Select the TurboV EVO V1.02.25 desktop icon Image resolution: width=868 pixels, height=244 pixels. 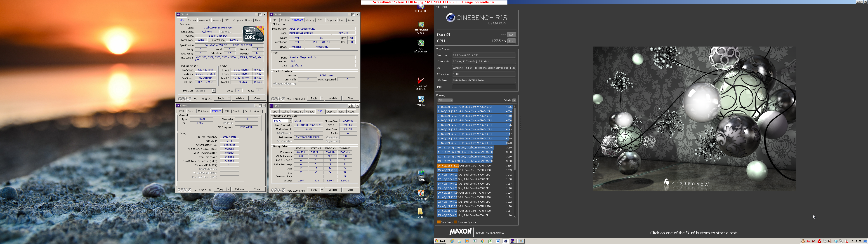pos(420,84)
